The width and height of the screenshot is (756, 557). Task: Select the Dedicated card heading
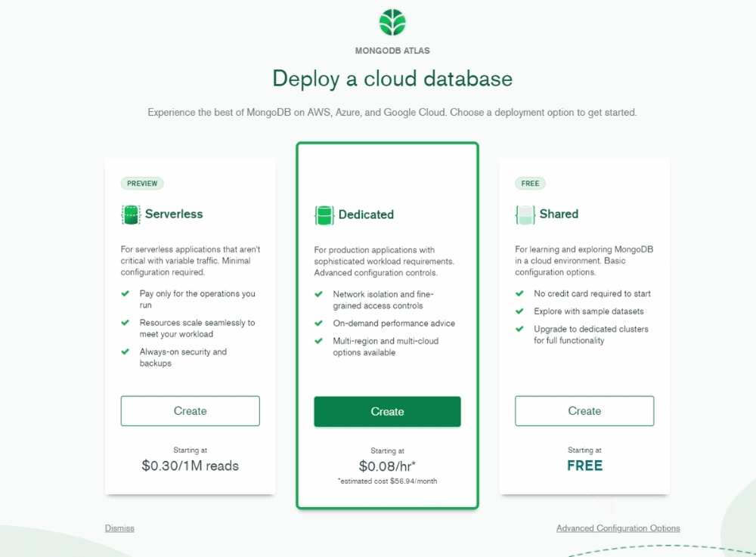pyautogui.click(x=366, y=215)
